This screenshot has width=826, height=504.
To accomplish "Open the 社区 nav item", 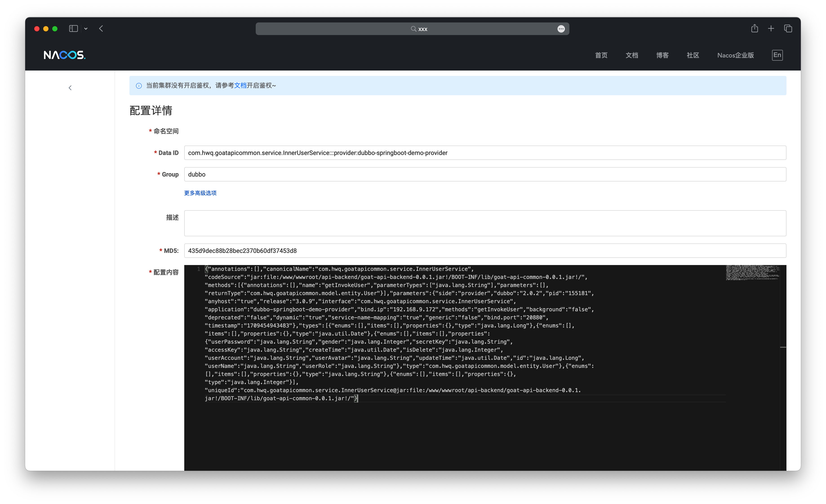I will pyautogui.click(x=693, y=55).
